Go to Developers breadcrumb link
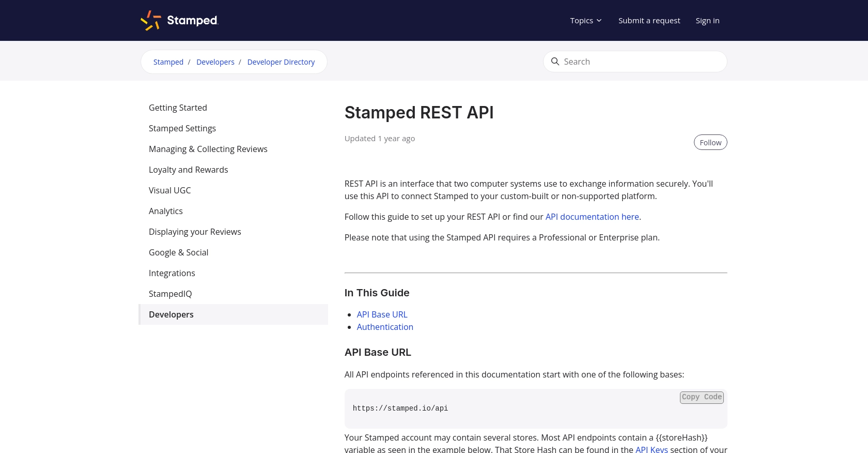 [x=215, y=62]
